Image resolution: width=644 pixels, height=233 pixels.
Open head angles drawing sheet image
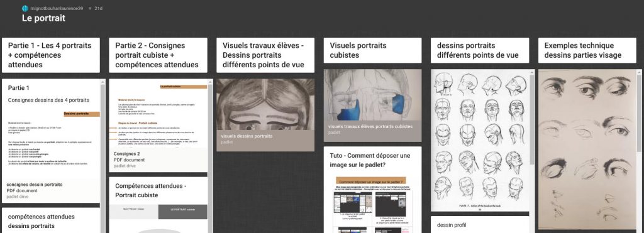480,140
